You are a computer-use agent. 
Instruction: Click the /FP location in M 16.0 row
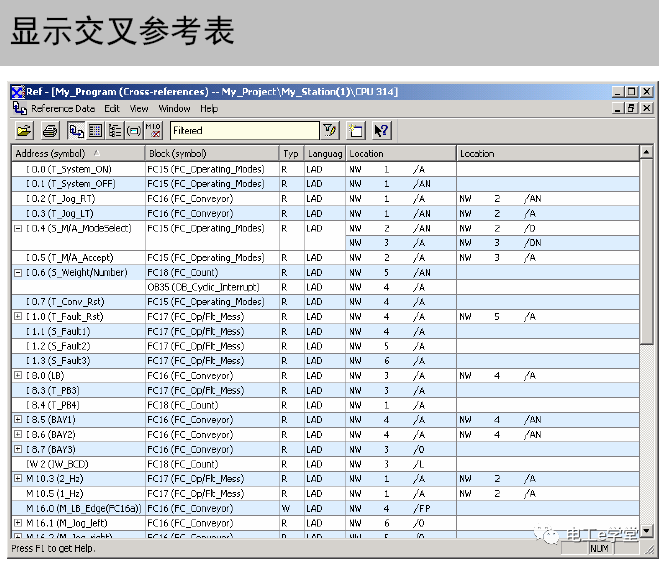422,508
